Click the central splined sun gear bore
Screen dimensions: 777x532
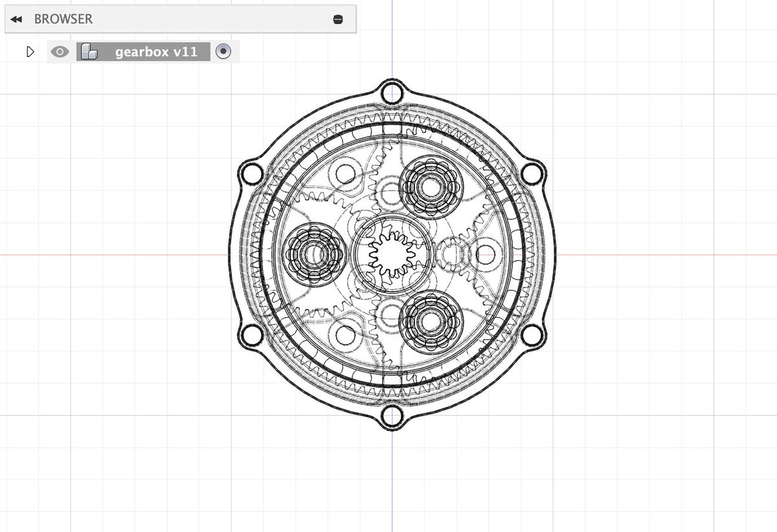click(x=392, y=254)
